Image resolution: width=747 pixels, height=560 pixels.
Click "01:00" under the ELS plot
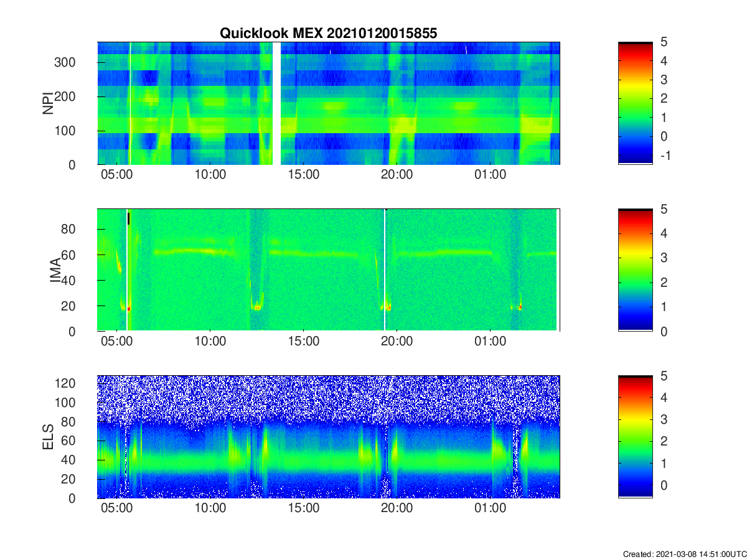pos(491,508)
